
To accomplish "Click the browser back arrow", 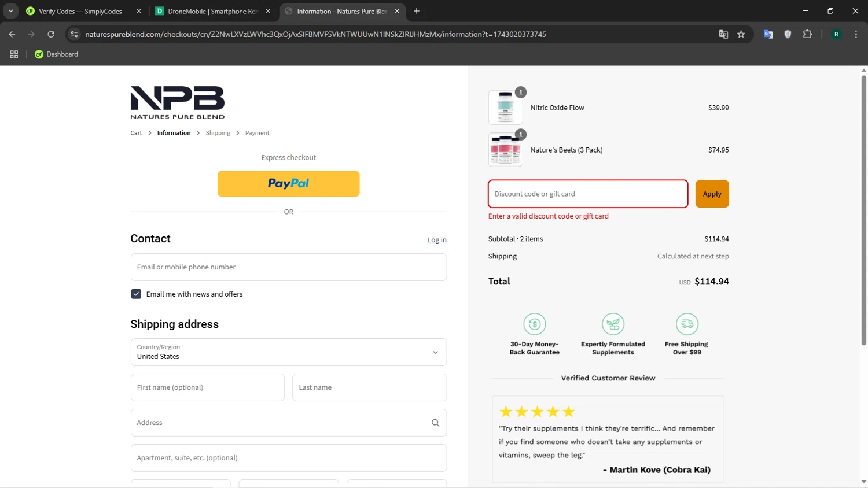I will pyautogui.click(x=12, y=34).
